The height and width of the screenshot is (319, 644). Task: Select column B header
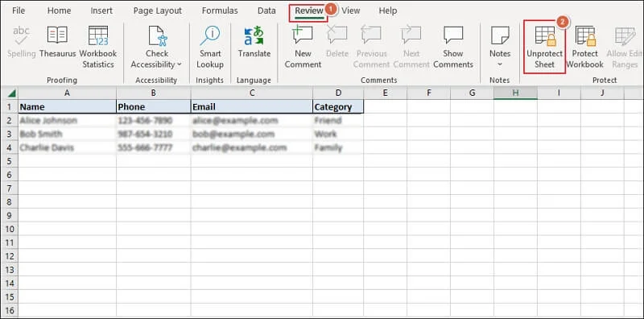pyautogui.click(x=154, y=93)
